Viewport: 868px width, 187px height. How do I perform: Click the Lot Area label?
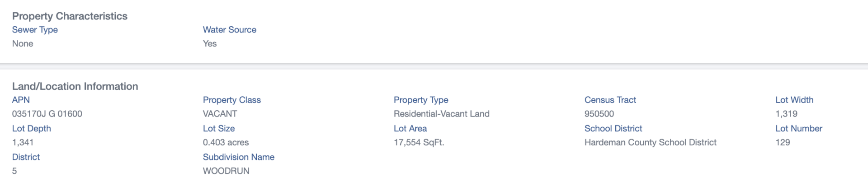[410, 128]
